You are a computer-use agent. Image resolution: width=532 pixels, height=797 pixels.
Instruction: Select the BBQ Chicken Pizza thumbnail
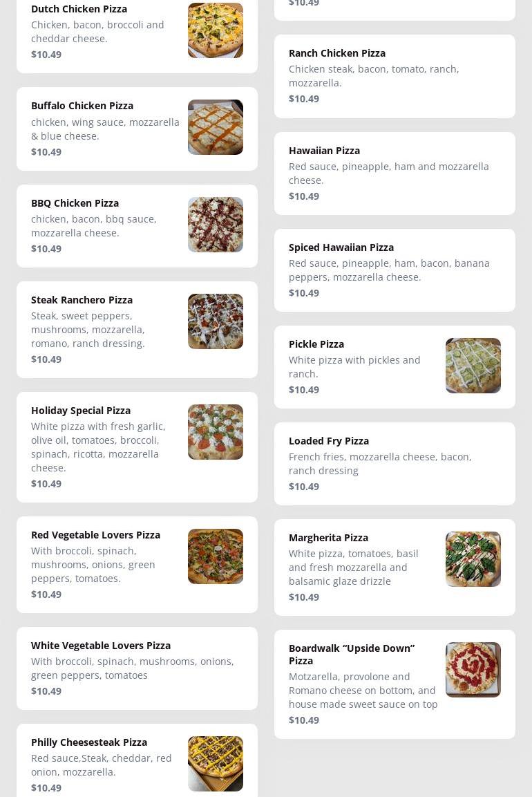tap(215, 225)
